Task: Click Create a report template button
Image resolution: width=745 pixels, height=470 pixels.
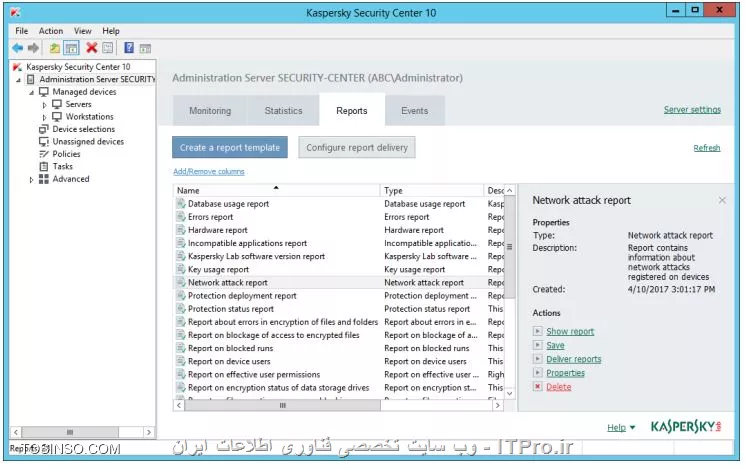Action: pos(230,147)
